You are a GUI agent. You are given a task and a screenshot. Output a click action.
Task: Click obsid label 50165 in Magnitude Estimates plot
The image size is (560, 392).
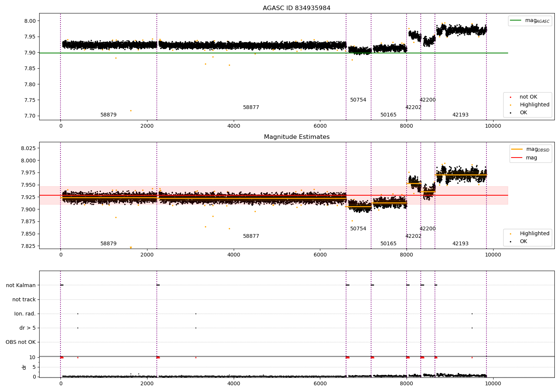click(x=388, y=244)
